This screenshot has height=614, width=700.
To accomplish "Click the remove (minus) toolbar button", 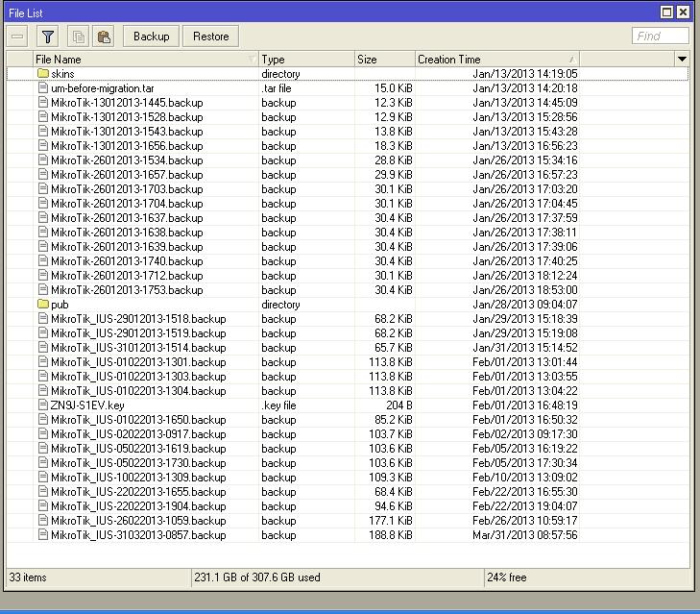I will click(17, 37).
